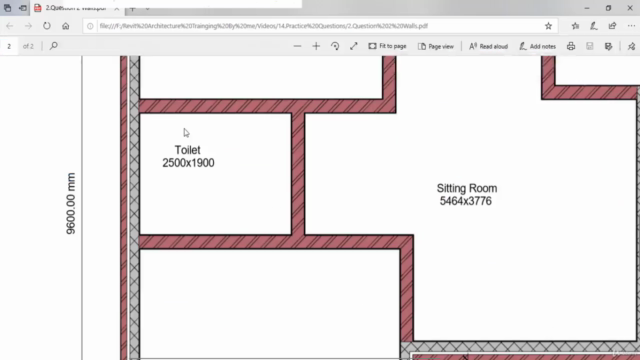
Task: Save the PDF with disk icon
Action: pos(589,46)
